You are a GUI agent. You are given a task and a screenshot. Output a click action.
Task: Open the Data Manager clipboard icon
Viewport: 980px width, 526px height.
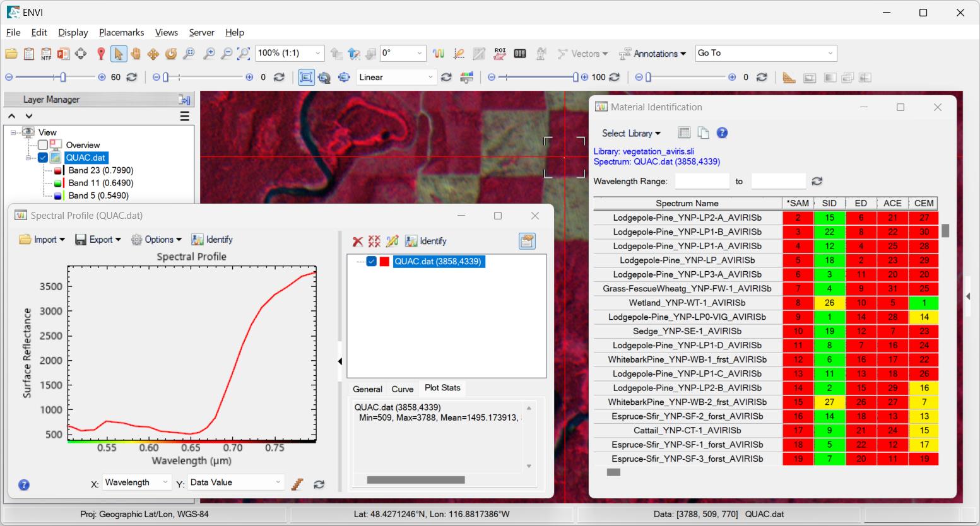pyautogui.click(x=29, y=54)
